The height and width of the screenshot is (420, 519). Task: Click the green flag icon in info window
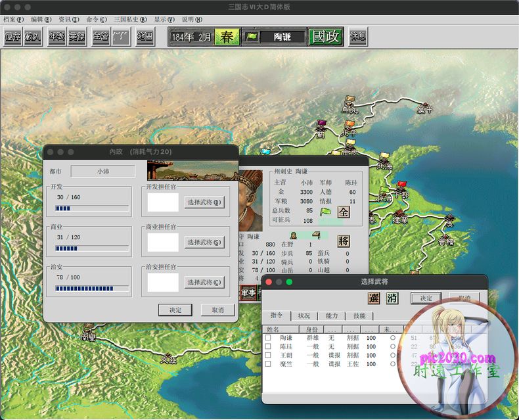(x=326, y=212)
